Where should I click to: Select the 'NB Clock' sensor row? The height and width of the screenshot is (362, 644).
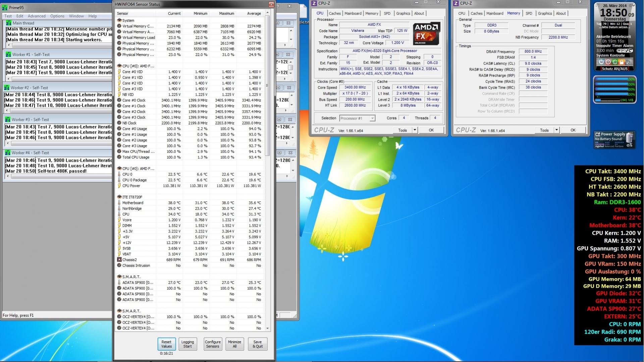point(190,123)
